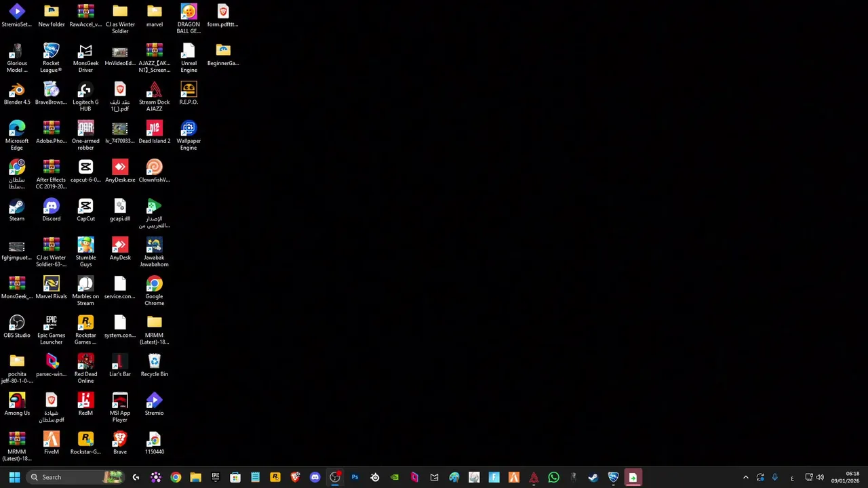Show hidden system tray icons
Screen dimensions: 868x488
[746, 477]
